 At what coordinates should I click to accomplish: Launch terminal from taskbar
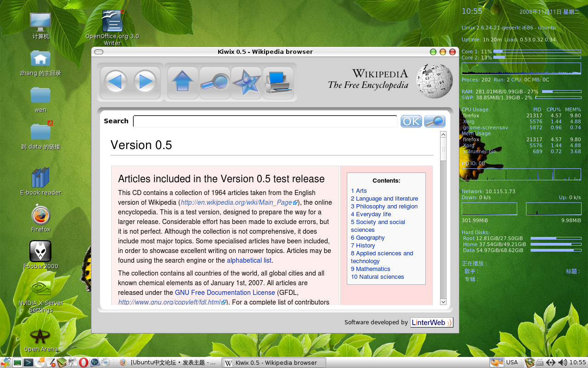[28, 362]
